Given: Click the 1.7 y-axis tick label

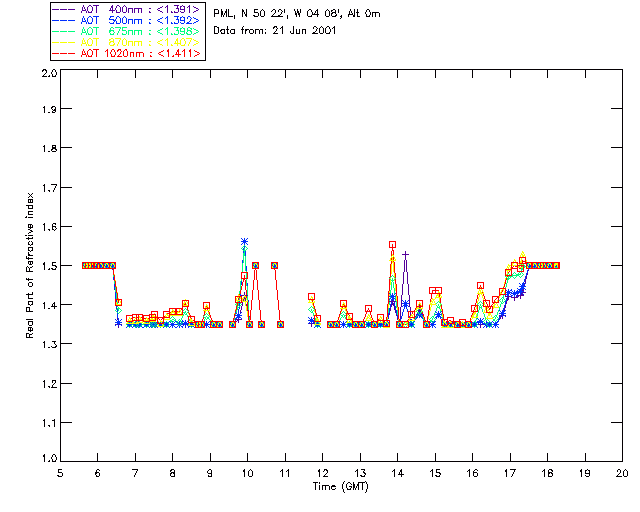Looking at the screenshot, I should (49, 188).
